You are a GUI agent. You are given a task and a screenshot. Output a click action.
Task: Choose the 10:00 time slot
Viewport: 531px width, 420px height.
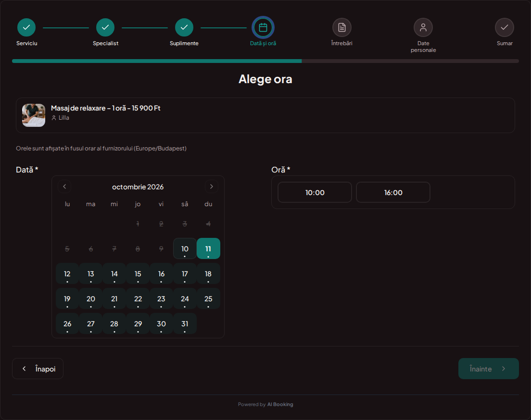(315, 193)
